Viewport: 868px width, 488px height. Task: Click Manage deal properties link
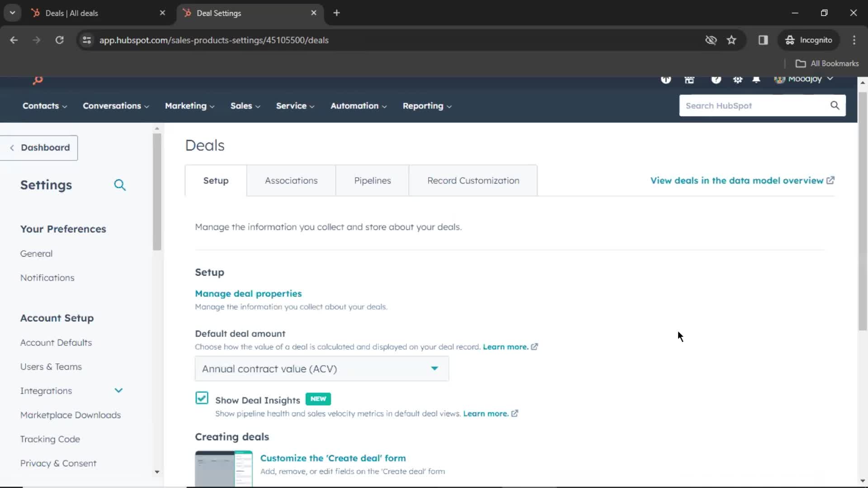(248, 294)
